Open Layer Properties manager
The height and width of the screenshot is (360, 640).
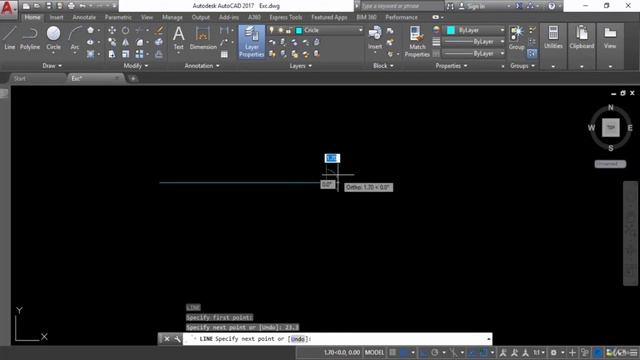click(251, 42)
